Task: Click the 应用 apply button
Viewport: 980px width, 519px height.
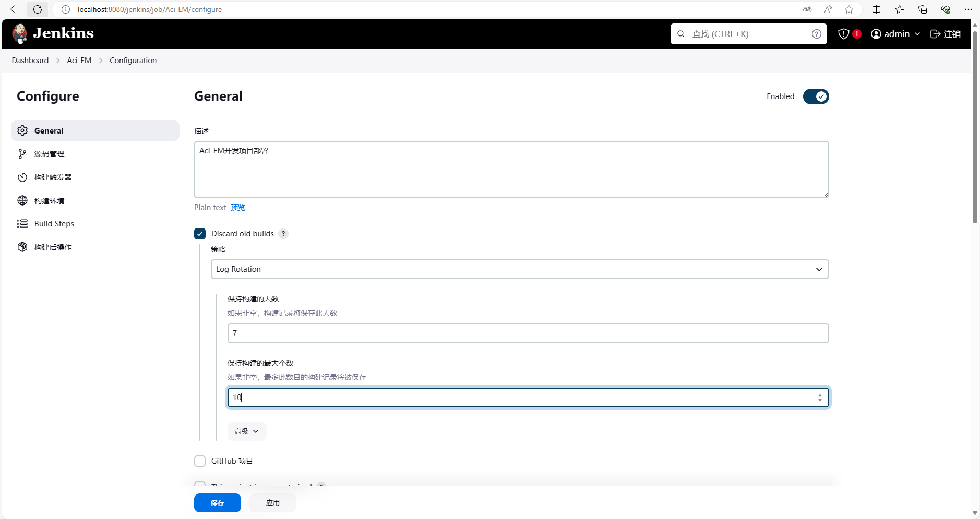Action: click(x=273, y=503)
